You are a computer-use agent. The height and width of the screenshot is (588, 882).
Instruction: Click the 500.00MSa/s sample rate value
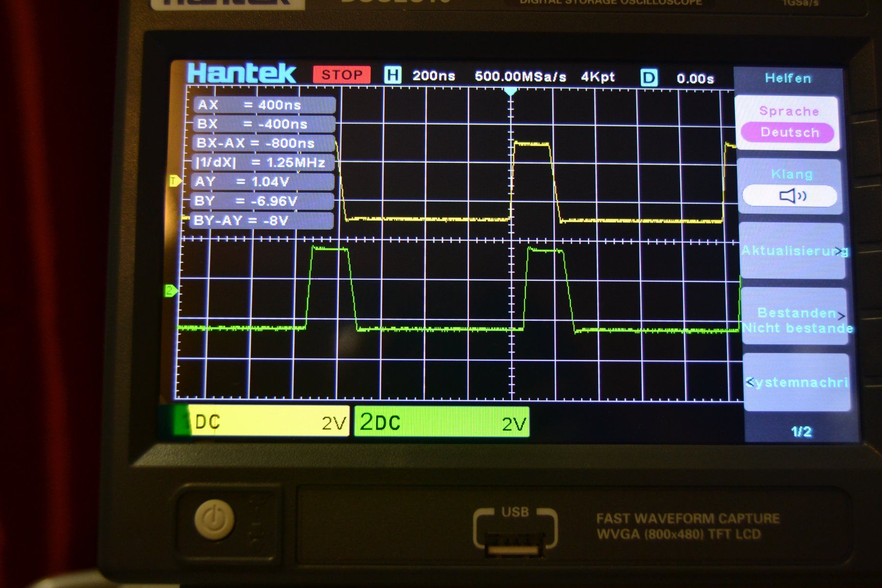click(x=520, y=76)
